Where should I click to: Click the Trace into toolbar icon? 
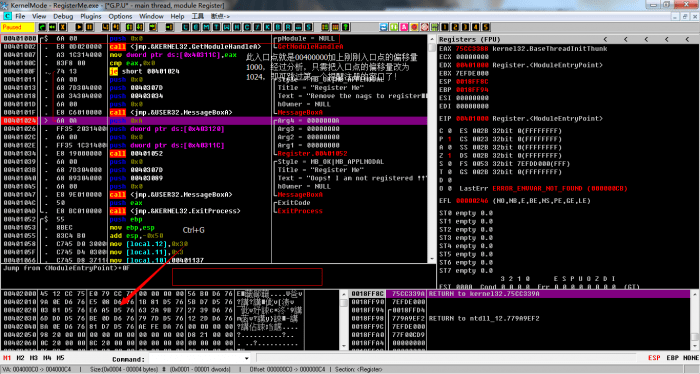(x=129, y=27)
